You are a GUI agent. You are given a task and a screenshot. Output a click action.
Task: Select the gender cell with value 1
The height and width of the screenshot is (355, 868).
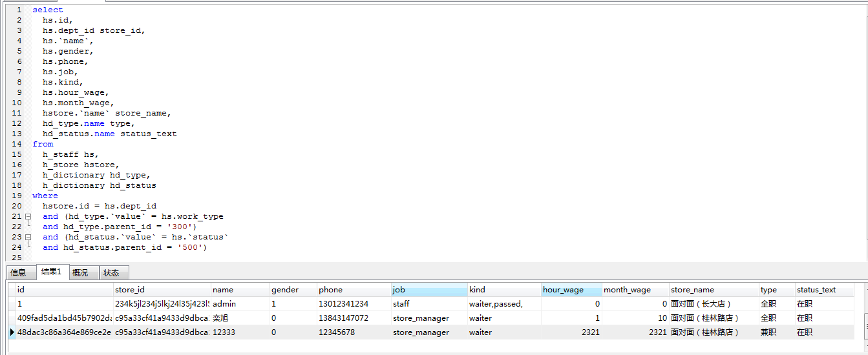[x=293, y=304]
